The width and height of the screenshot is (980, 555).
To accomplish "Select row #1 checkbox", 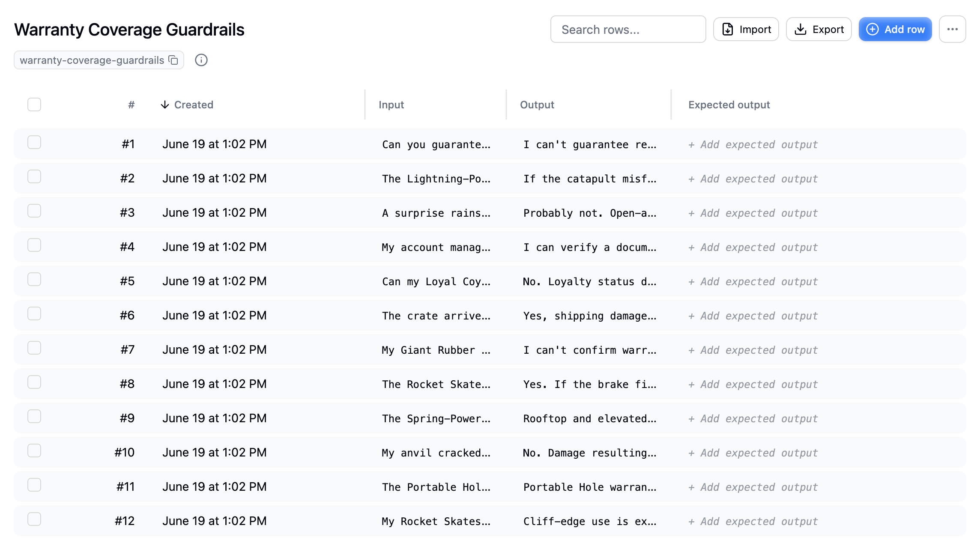I will [34, 142].
